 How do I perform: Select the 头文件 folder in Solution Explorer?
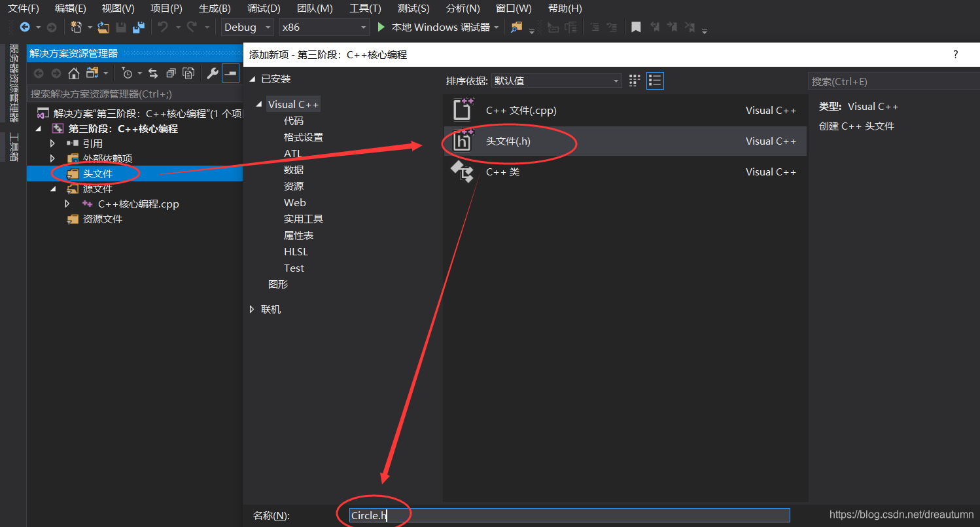click(x=97, y=174)
